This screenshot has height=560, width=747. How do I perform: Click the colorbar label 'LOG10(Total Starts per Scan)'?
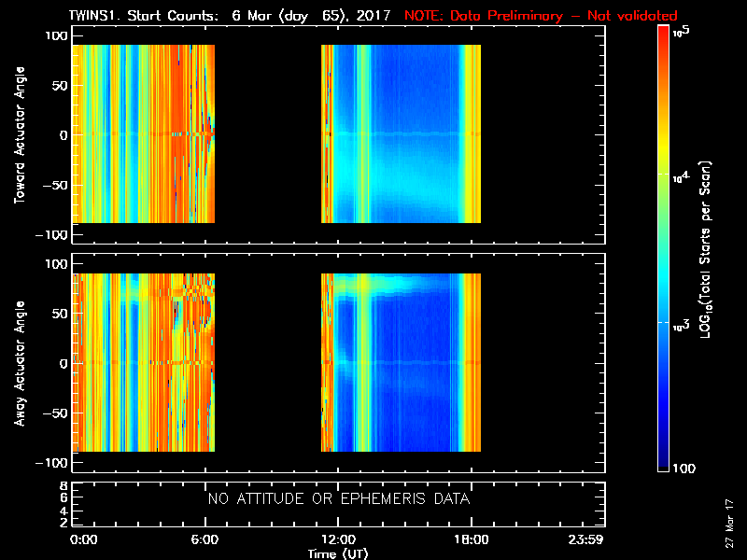click(x=705, y=249)
